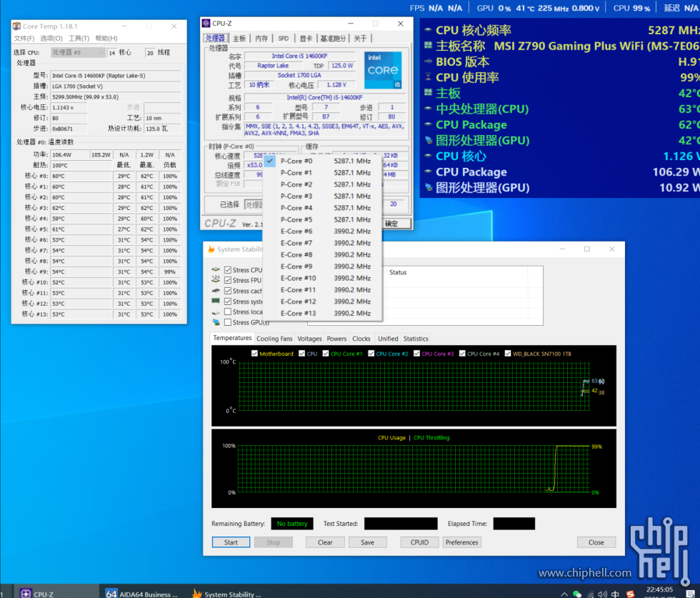700x598 pixels.
Task: Click the Stress FPU 123 icon
Action: [216, 280]
